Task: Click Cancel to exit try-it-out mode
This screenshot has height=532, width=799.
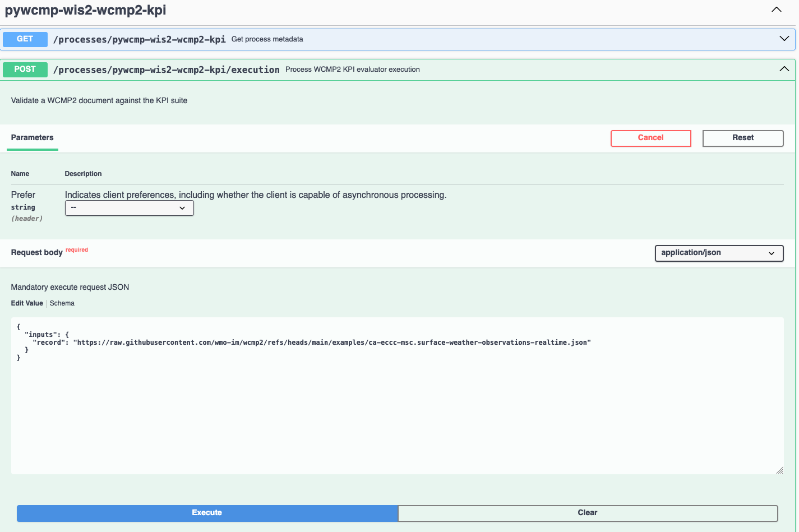Action: pyautogui.click(x=650, y=138)
